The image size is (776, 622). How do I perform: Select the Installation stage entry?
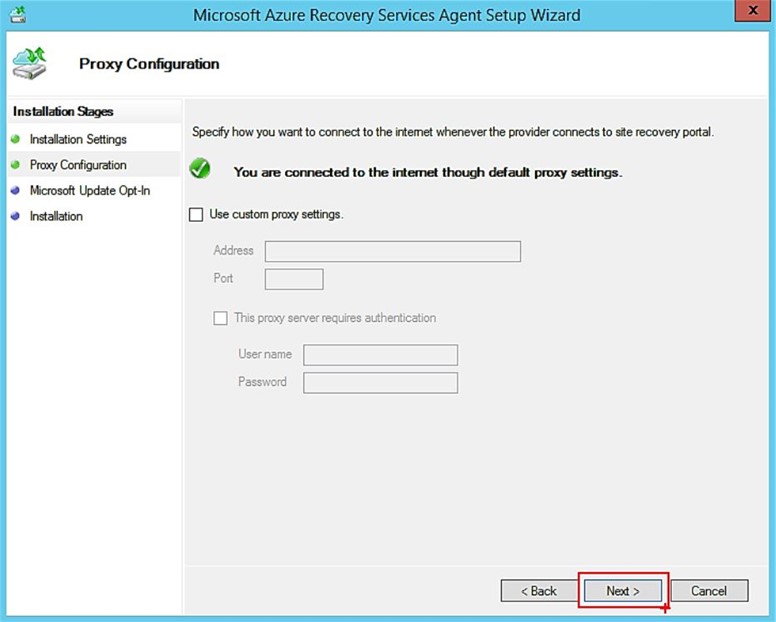[x=56, y=216]
